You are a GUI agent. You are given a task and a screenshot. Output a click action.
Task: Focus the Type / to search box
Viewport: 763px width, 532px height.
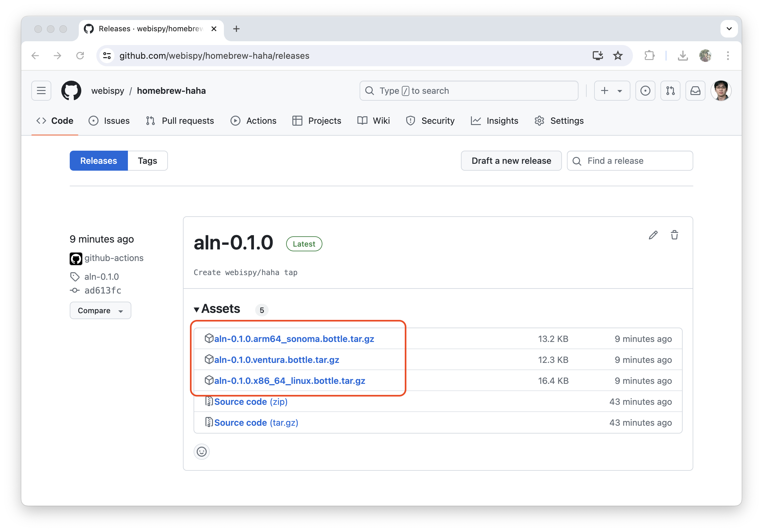[x=468, y=91]
